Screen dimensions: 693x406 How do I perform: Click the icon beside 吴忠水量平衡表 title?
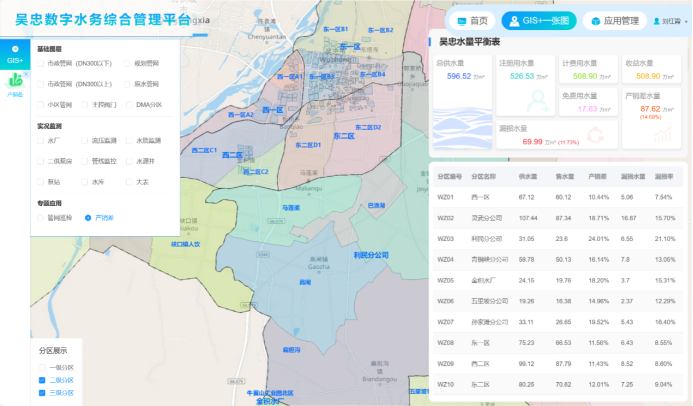430,42
